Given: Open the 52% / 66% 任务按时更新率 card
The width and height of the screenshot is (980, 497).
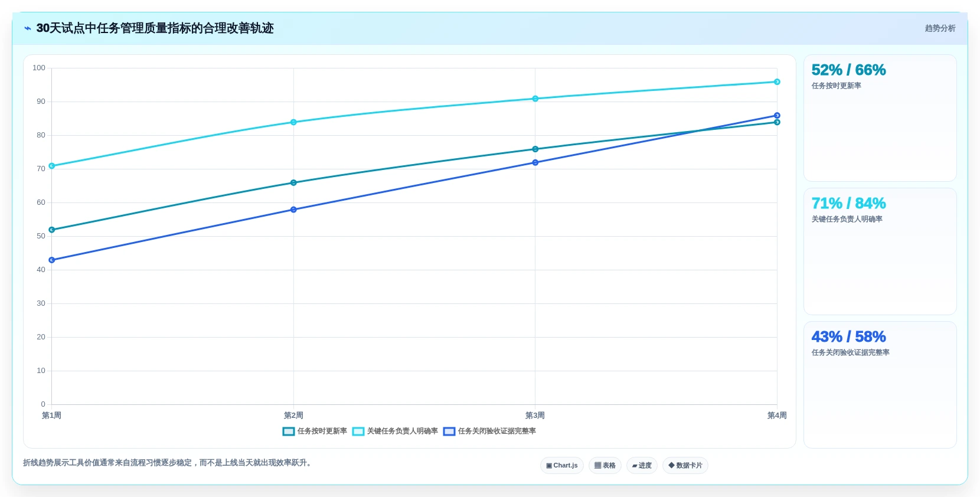Looking at the screenshot, I should pos(880,118).
